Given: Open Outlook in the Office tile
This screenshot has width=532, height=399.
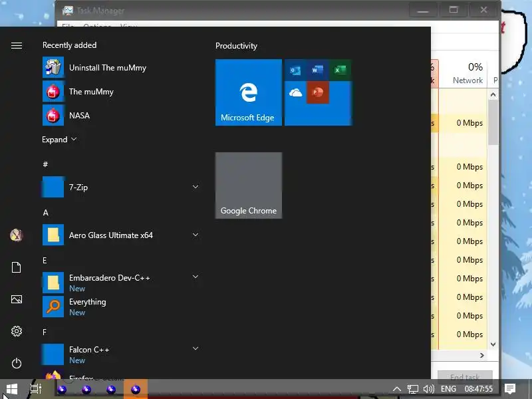Looking at the screenshot, I should click(295, 70).
